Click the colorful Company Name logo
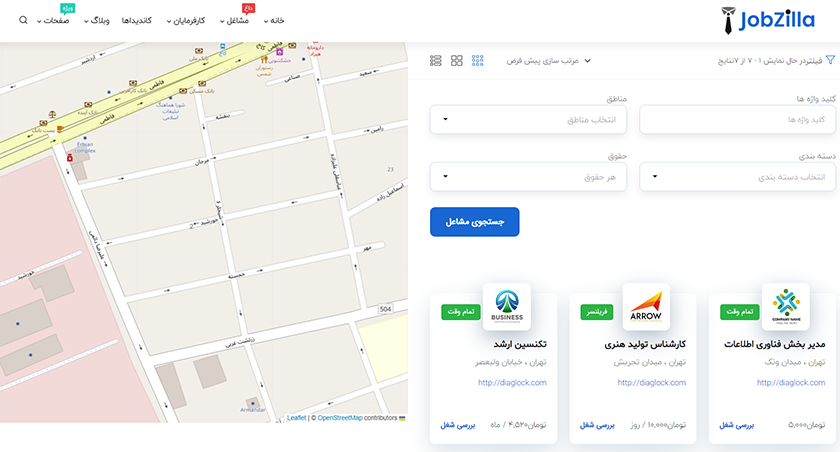 pyautogui.click(x=785, y=306)
